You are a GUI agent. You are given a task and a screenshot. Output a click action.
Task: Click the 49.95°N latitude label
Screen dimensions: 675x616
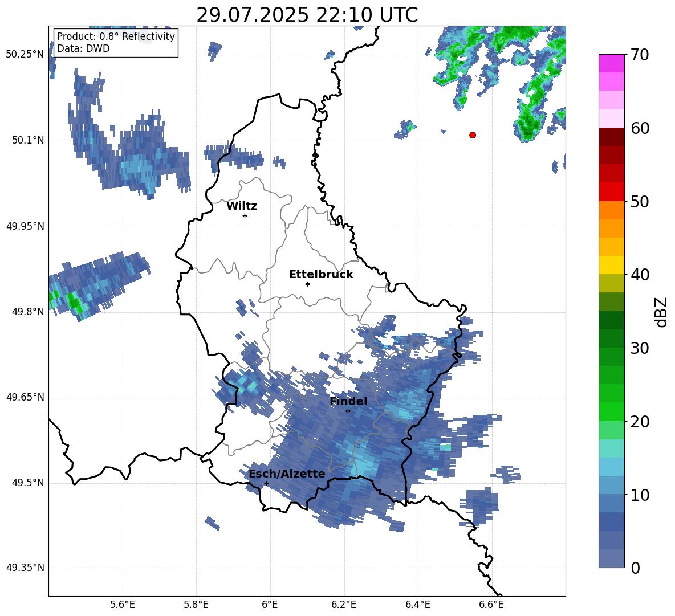tap(25, 226)
